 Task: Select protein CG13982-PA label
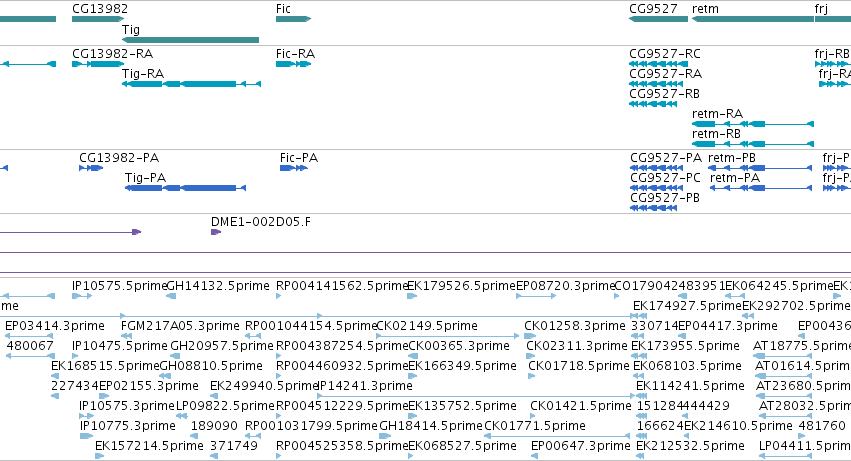[x=119, y=158]
